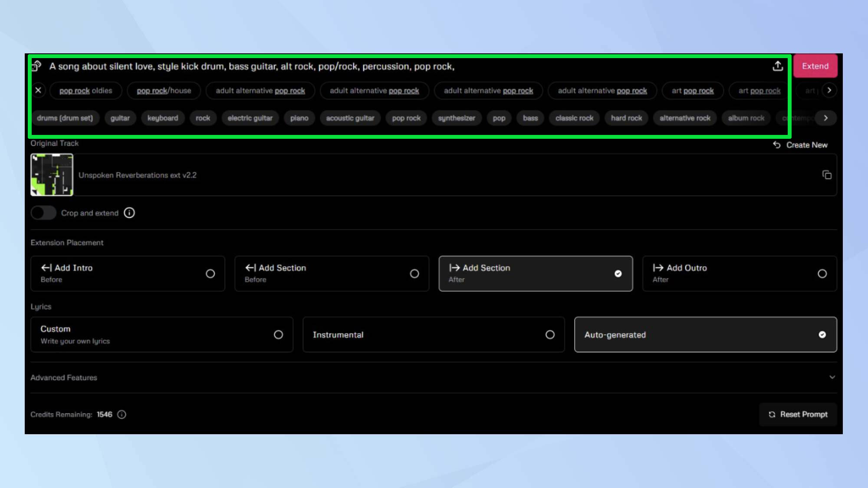Click the create new icon button

click(778, 145)
